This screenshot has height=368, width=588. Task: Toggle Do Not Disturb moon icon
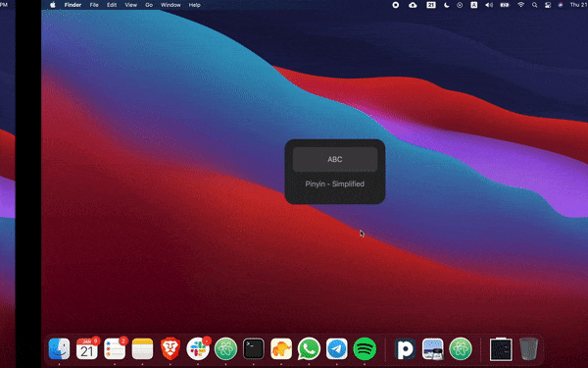(x=447, y=5)
